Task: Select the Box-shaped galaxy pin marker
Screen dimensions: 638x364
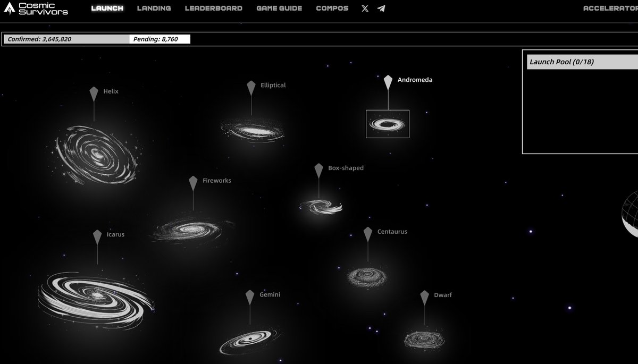Action: (318, 171)
